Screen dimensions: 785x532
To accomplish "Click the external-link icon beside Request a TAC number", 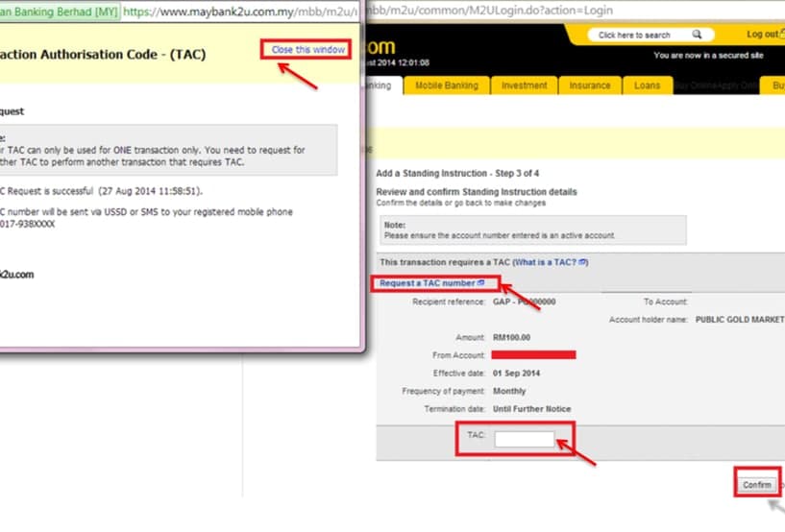I will [x=481, y=282].
